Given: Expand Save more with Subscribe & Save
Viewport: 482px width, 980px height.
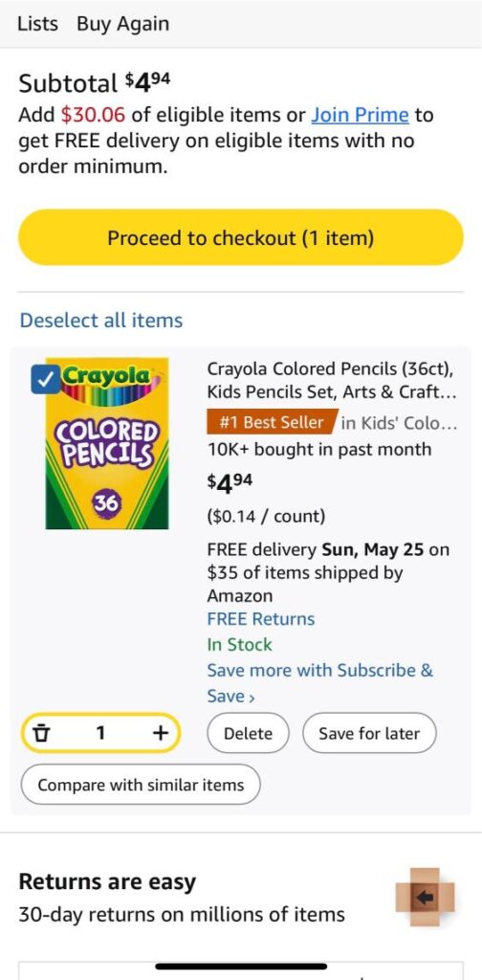Looking at the screenshot, I should click(319, 682).
